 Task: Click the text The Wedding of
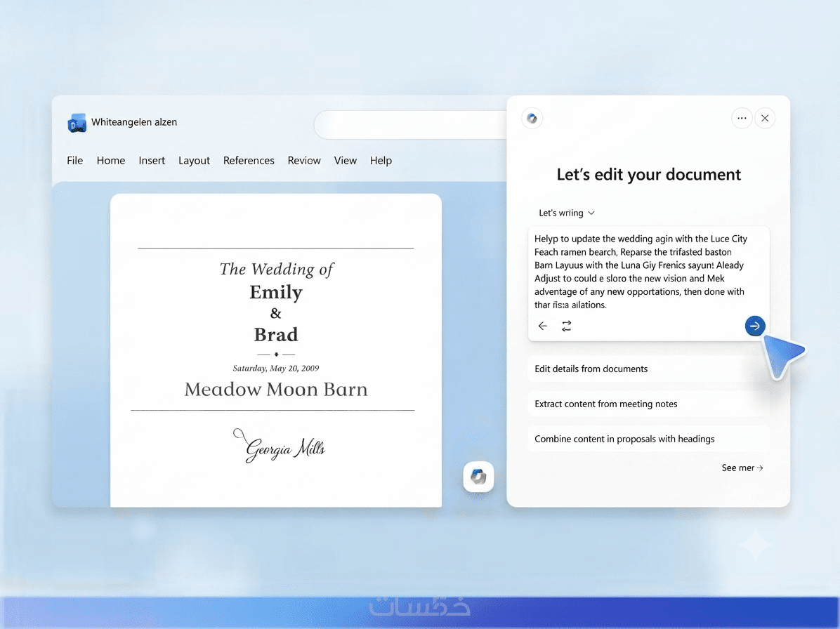(277, 269)
